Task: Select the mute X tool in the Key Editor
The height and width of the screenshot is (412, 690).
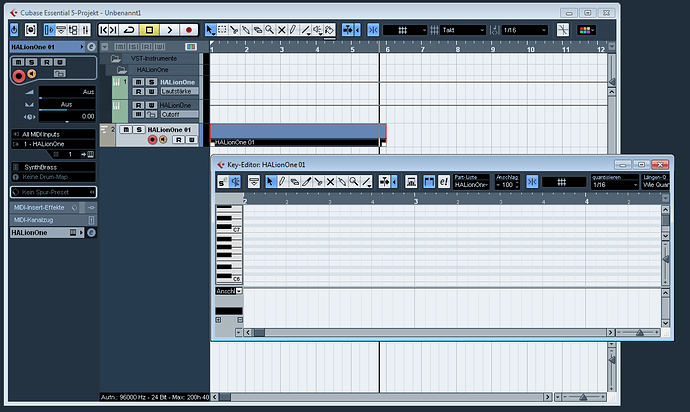Action: click(x=330, y=181)
